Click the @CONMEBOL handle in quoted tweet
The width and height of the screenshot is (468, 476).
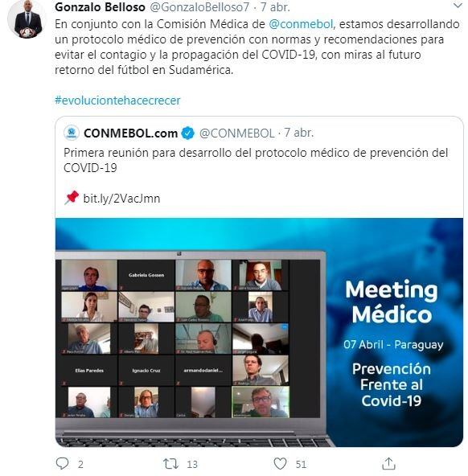click(x=236, y=133)
